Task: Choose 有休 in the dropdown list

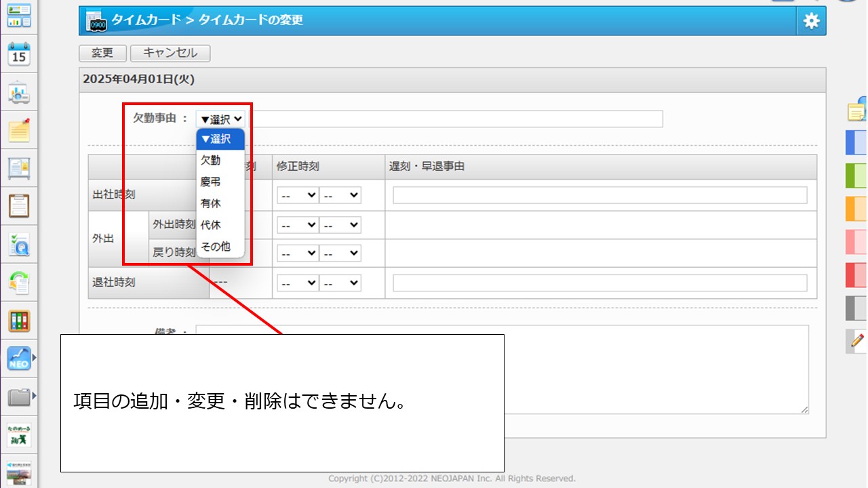Action: (x=210, y=203)
